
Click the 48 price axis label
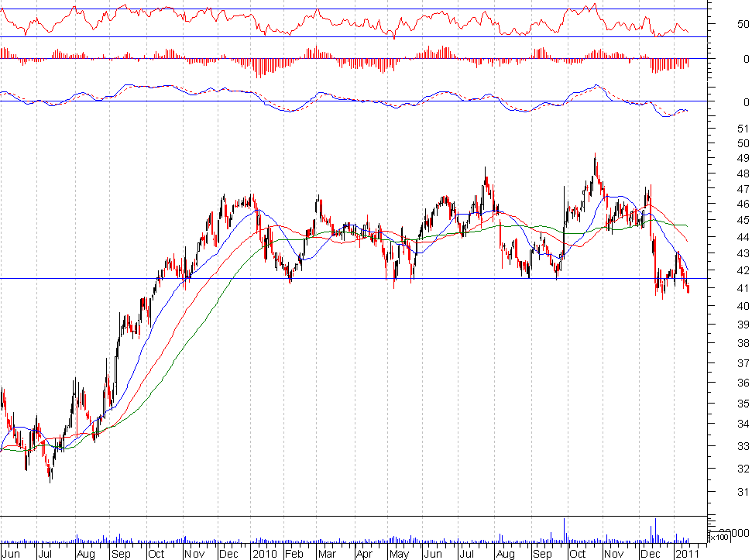tap(743, 173)
